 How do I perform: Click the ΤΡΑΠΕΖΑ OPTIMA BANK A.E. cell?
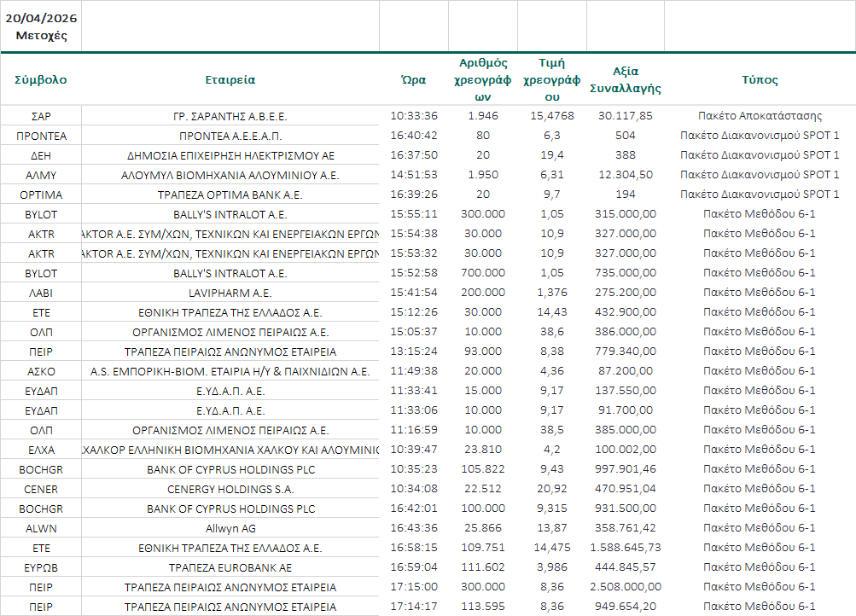(x=230, y=195)
